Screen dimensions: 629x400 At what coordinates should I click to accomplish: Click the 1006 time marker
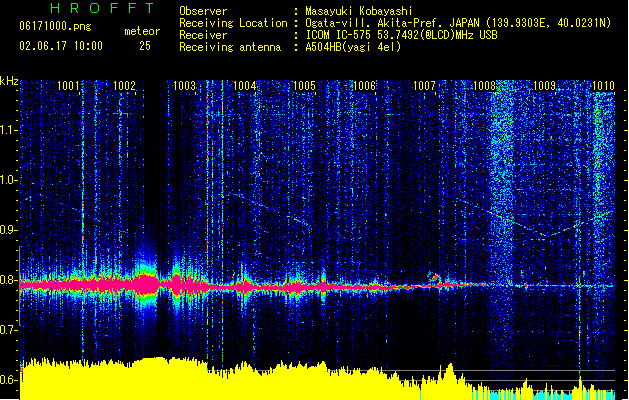(x=364, y=85)
